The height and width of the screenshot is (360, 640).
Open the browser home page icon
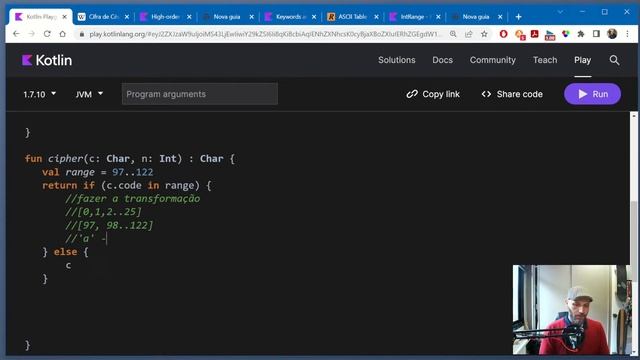point(62,34)
